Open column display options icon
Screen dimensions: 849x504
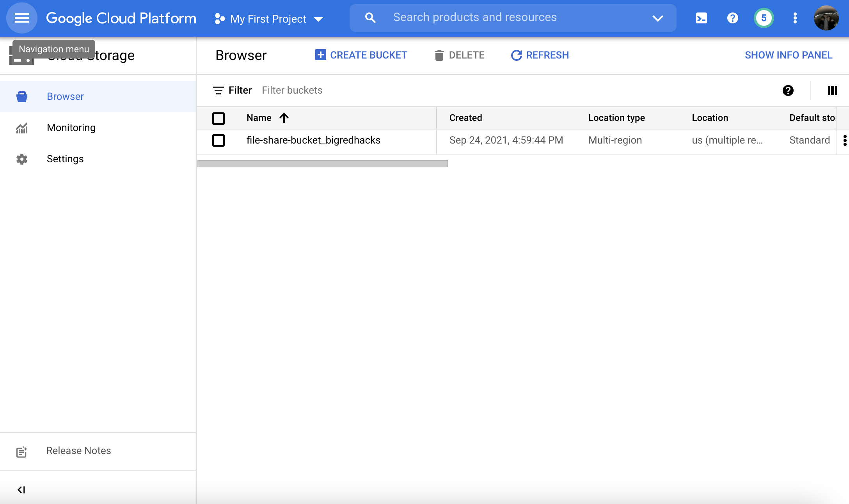832,91
